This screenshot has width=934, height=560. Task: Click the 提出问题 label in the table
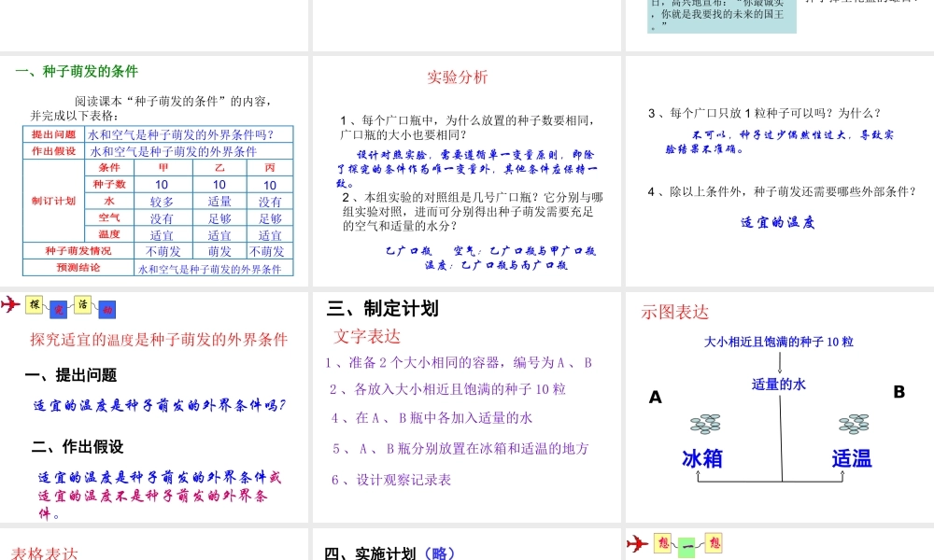pos(53,134)
